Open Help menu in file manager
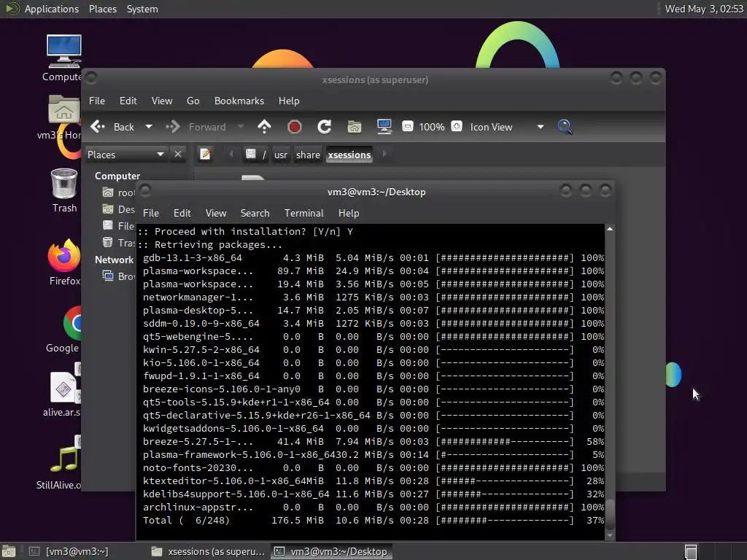 coord(289,101)
